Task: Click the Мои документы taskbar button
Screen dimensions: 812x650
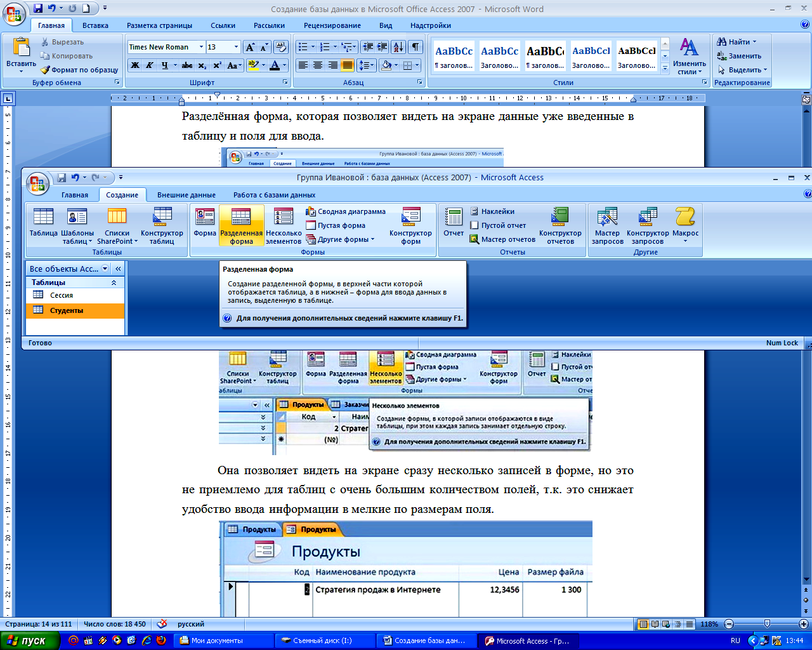Action: click(222, 640)
